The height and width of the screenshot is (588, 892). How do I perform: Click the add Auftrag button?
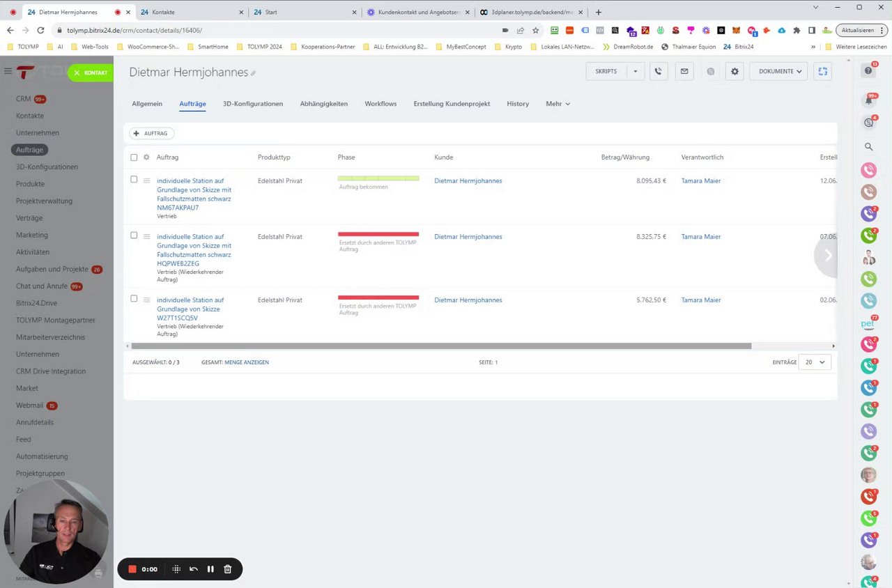pos(151,133)
